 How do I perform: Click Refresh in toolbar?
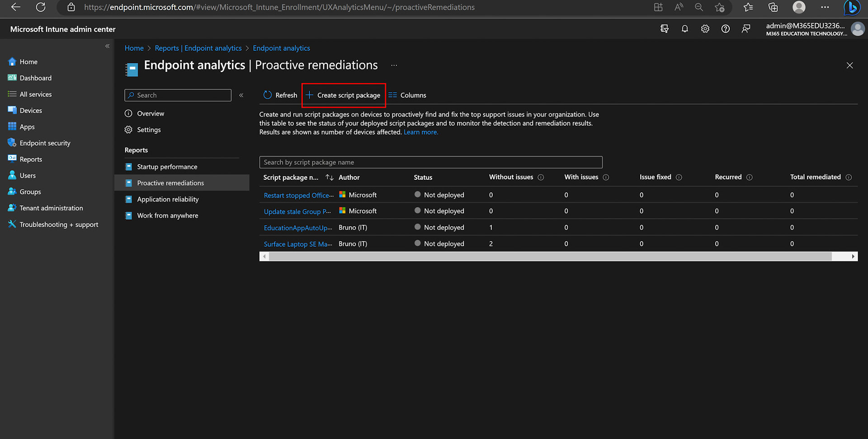coord(280,95)
